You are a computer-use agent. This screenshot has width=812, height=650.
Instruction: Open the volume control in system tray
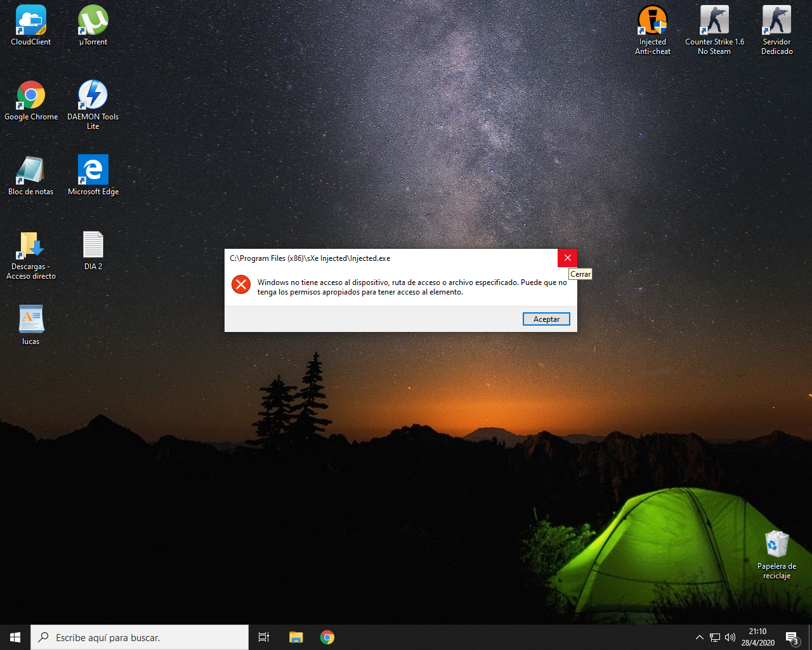[x=730, y=637]
